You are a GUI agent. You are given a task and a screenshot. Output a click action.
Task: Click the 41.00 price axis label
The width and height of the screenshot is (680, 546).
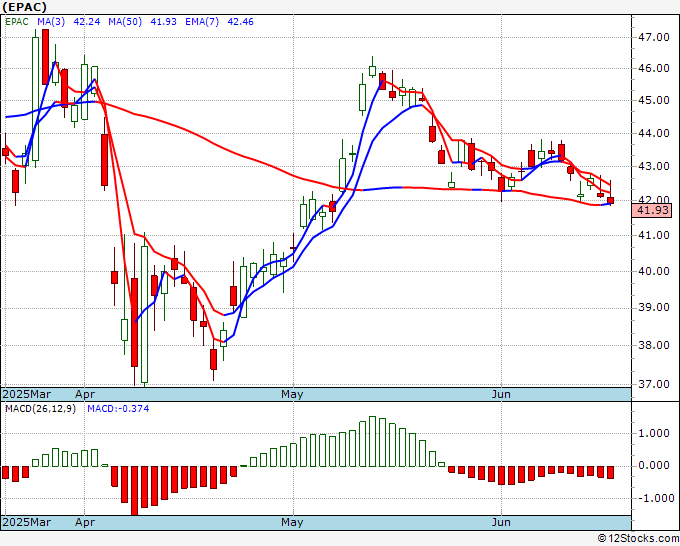pos(654,235)
